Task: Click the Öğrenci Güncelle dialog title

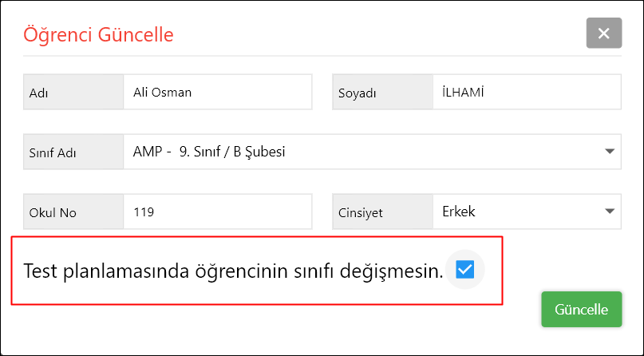Action: [x=99, y=34]
